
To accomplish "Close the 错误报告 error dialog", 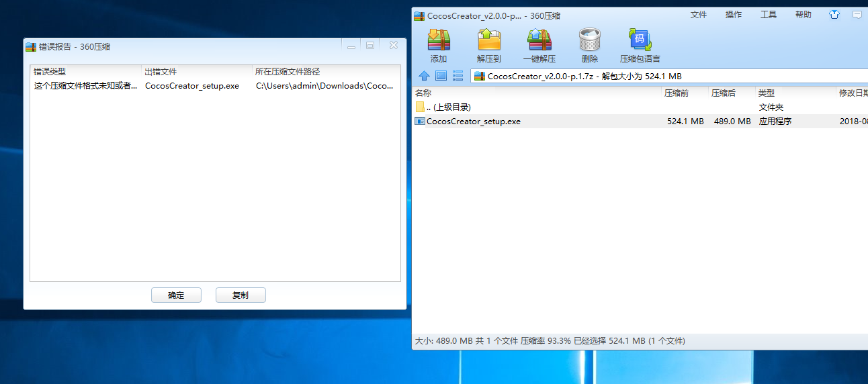I will pos(394,46).
